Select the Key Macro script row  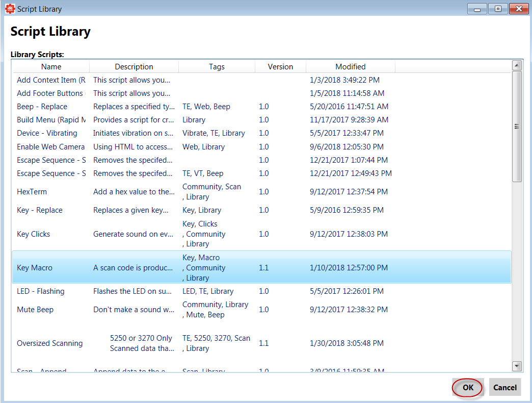[x=261, y=267]
